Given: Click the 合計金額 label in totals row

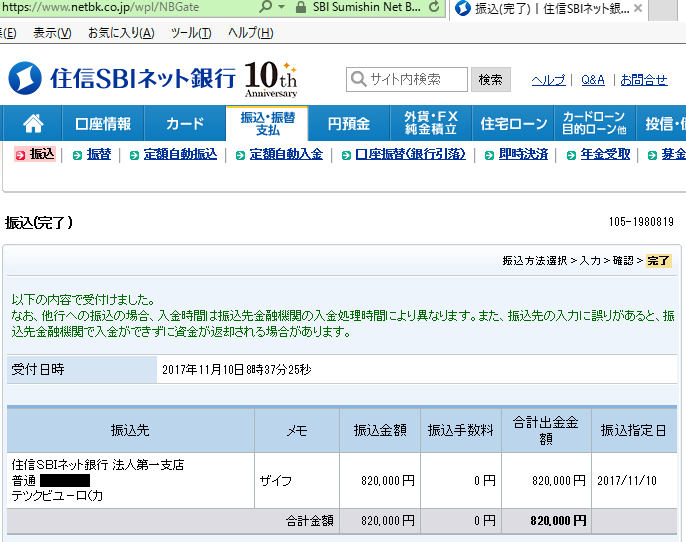Looking at the screenshot, I should 309,521.
